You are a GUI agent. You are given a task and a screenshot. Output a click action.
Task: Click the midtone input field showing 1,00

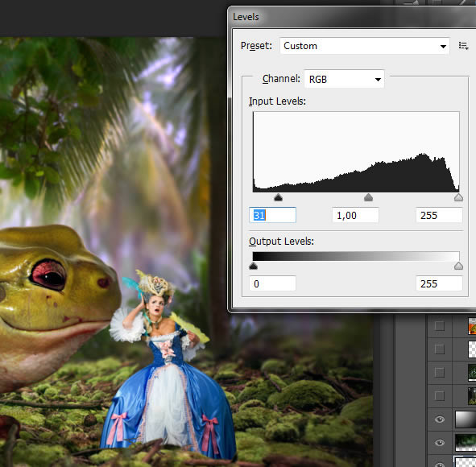(x=355, y=215)
